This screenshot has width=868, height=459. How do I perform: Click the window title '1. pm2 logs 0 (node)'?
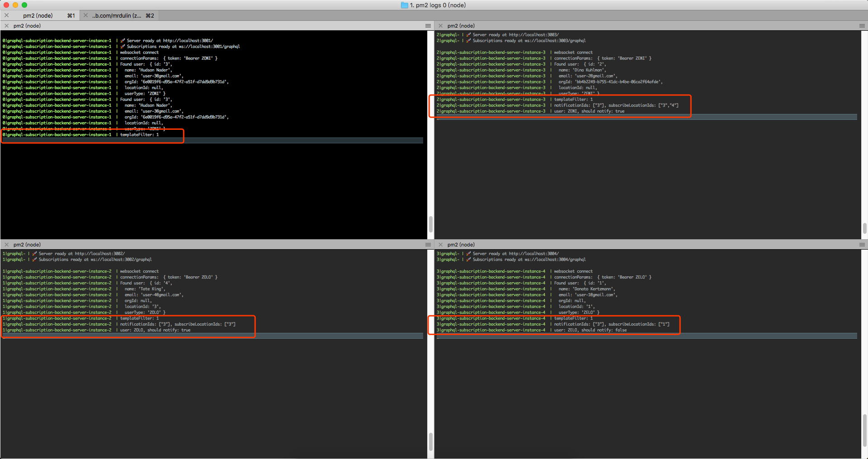(x=438, y=5)
